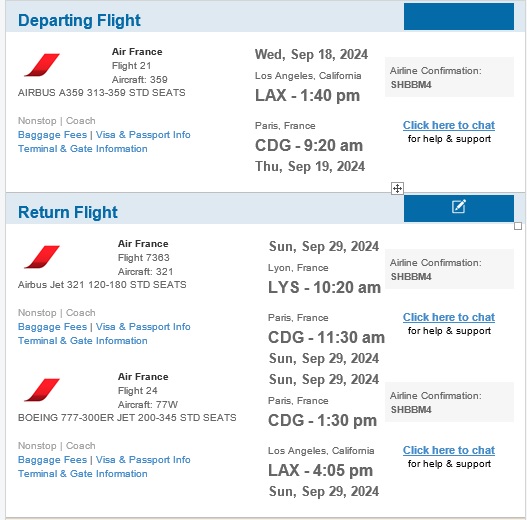Open Terminal & Gate Information for Flight 7363

click(83, 341)
